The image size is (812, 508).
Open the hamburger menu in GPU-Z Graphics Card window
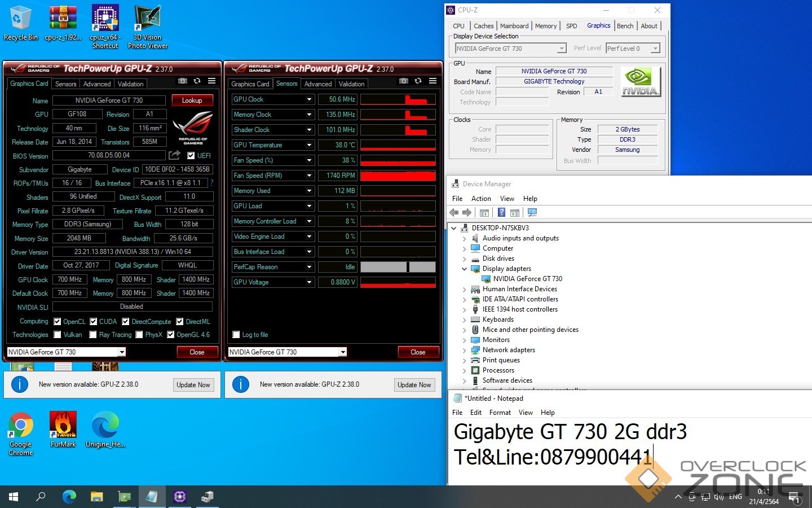coord(211,81)
